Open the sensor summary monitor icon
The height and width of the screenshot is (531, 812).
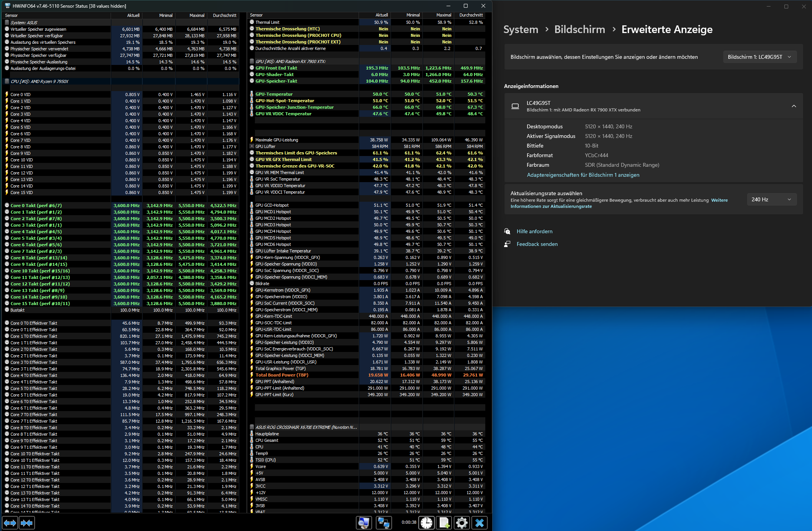point(364,523)
